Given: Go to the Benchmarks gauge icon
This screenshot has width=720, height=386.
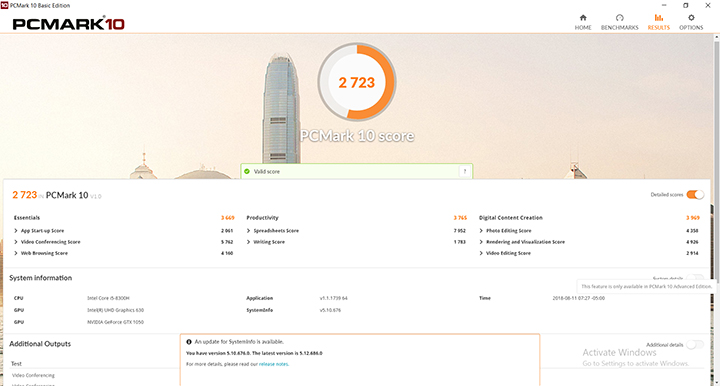Looking at the screenshot, I should [x=619, y=18].
